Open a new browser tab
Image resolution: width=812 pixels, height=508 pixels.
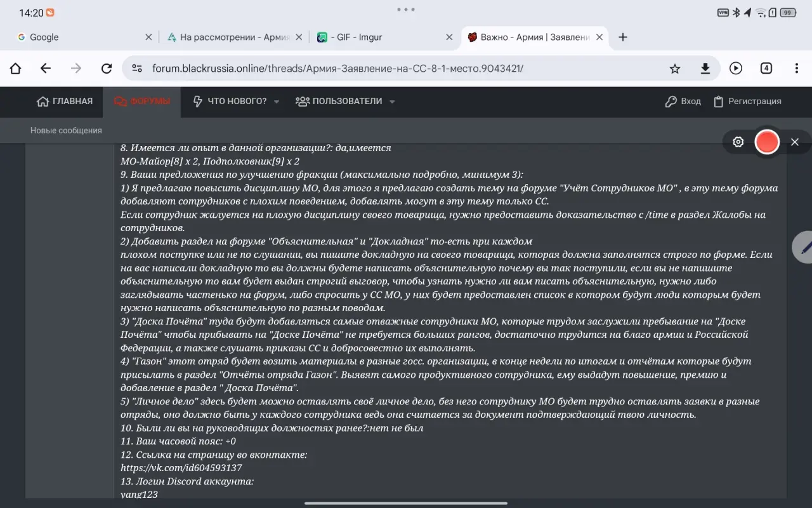tap(623, 37)
